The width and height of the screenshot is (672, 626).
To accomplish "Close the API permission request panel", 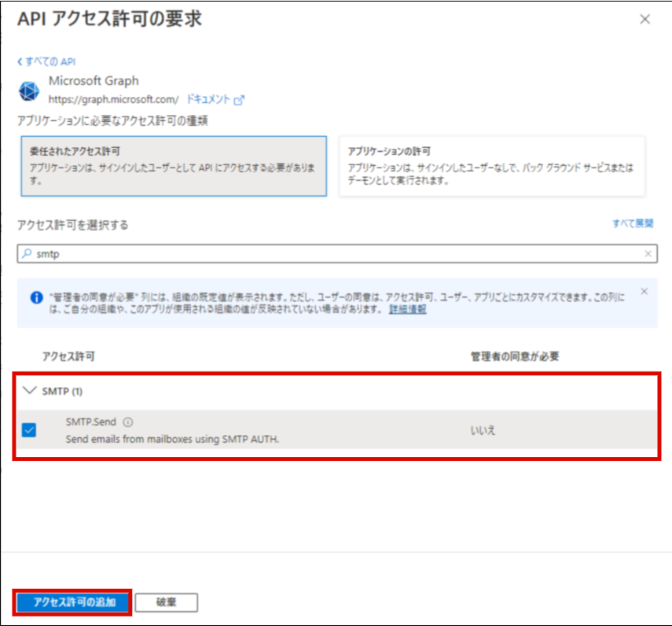I will (x=644, y=20).
